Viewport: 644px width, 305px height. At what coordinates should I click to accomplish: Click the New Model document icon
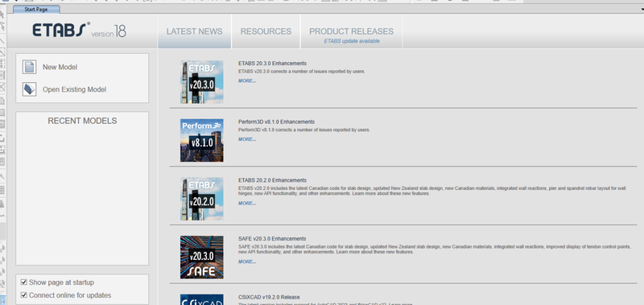click(30, 67)
